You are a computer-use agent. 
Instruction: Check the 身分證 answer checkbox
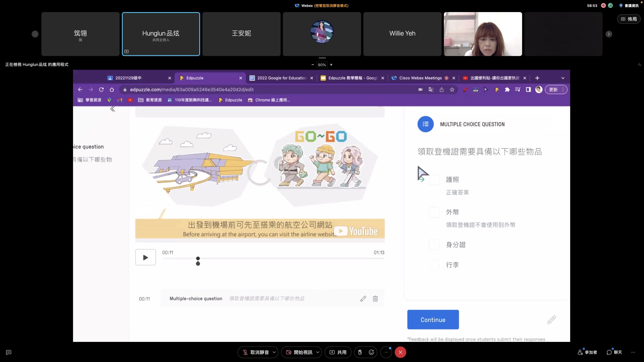434,245
